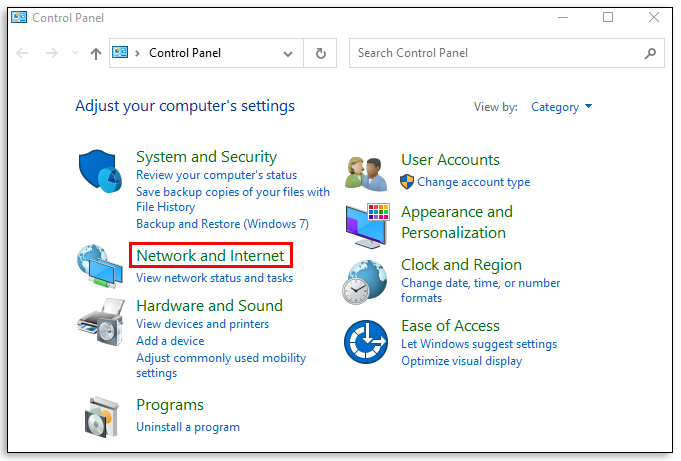This screenshot has height=461, width=681.
Task: Click the Hardware and Sound printer icon
Action: [100, 321]
